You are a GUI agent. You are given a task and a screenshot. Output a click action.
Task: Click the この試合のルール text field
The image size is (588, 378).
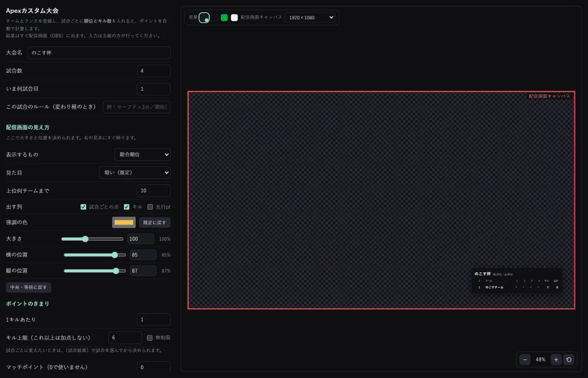pyautogui.click(x=137, y=107)
